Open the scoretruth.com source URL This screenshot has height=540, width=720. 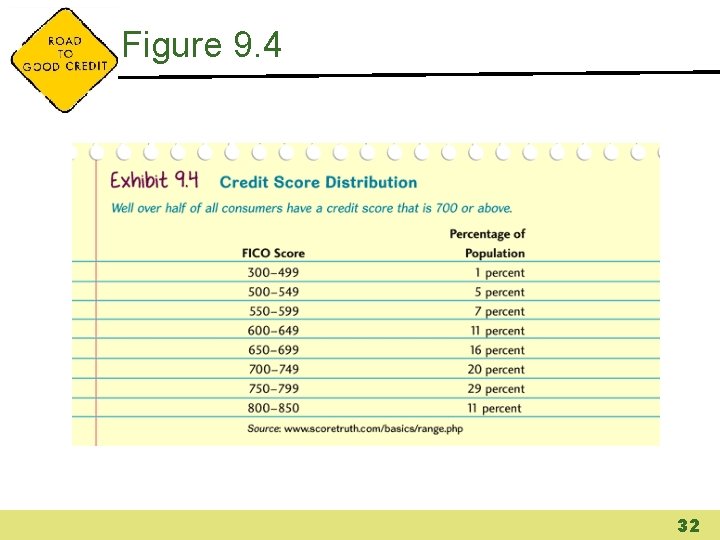374,429
